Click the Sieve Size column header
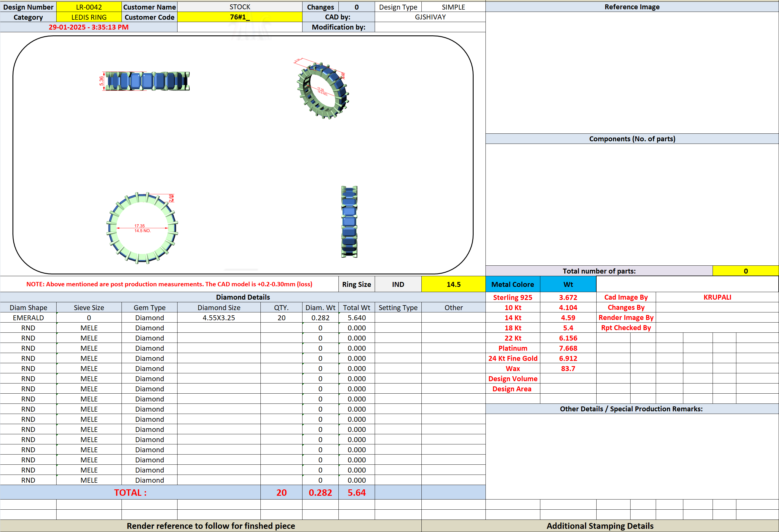This screenshot has height=532, width=779. tap(89, 307)
